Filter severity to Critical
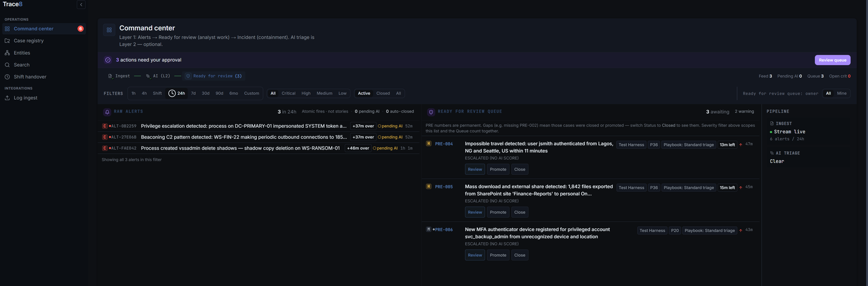This screenshot has height=286, width=868. [x=289, y=93]
